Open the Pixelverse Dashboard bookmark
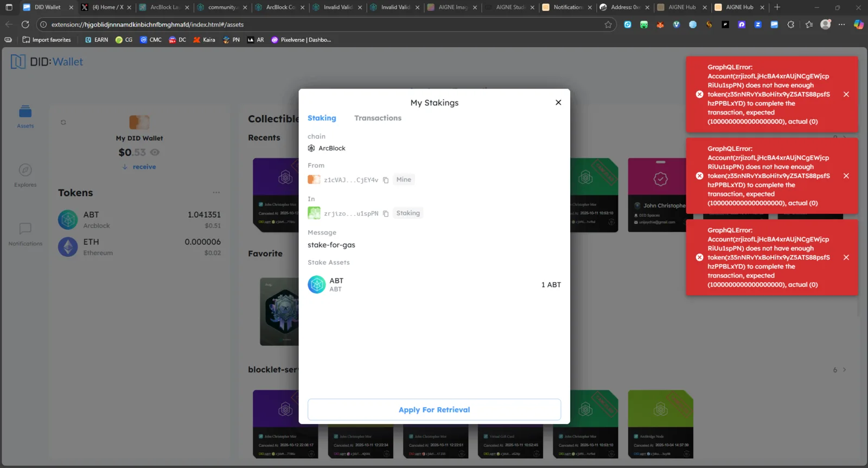 [301, 40]
